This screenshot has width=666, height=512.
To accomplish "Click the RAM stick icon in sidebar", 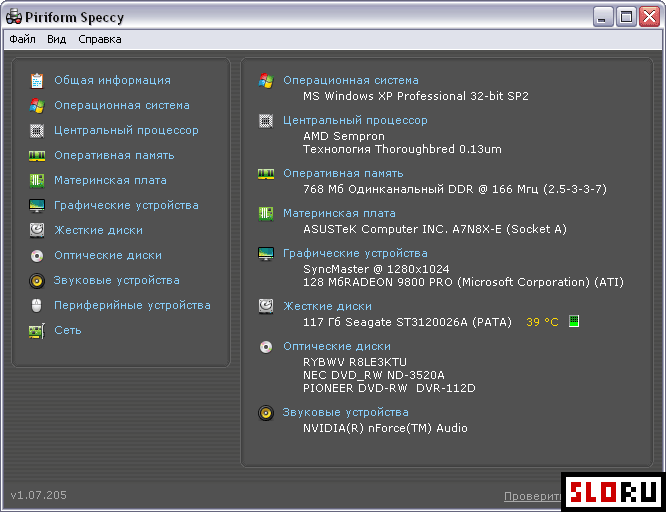I will [x=37, y=156].
